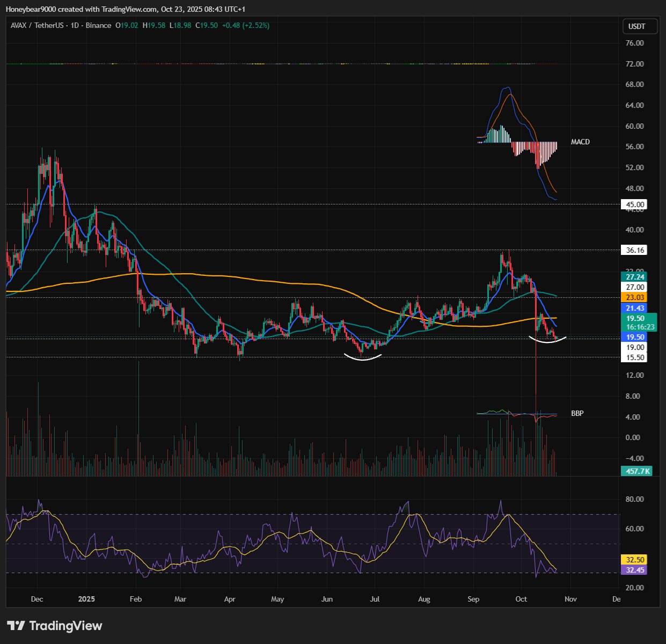
Task: Click the 27.00 horizontal level label
Action: (633, 287)
